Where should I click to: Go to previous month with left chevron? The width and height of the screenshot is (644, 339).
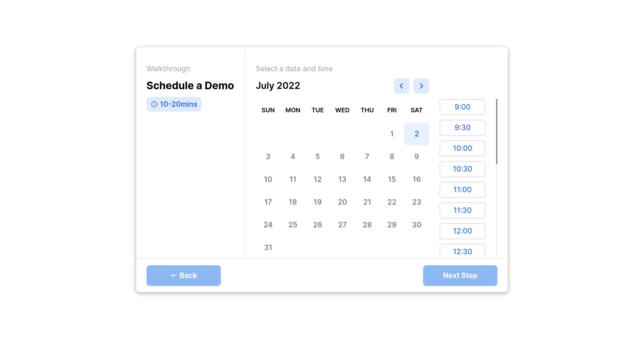coord(401,86)
